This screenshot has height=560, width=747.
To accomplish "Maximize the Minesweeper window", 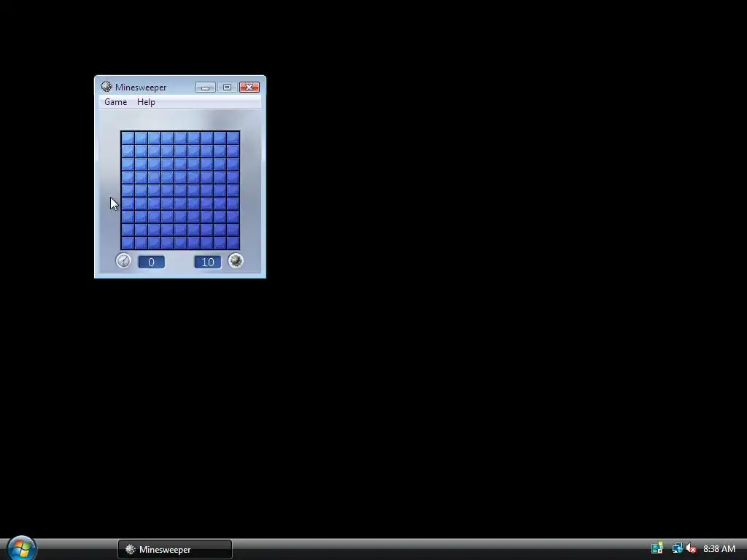I will click(228, 87).
